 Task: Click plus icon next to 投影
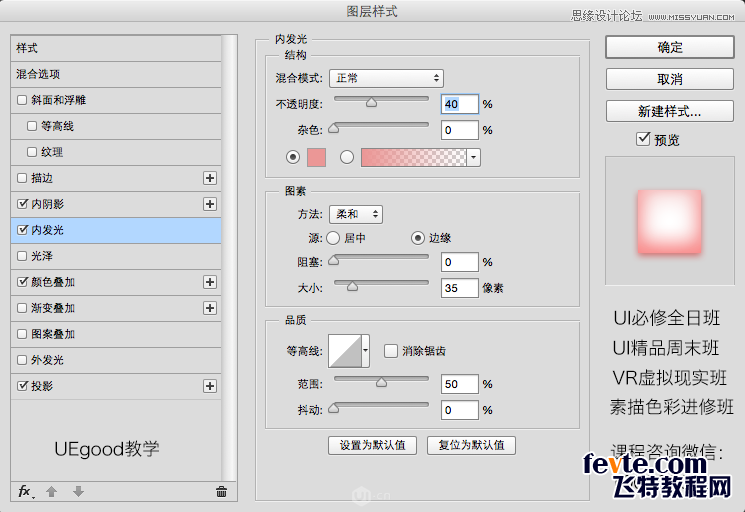click(210, 386)
